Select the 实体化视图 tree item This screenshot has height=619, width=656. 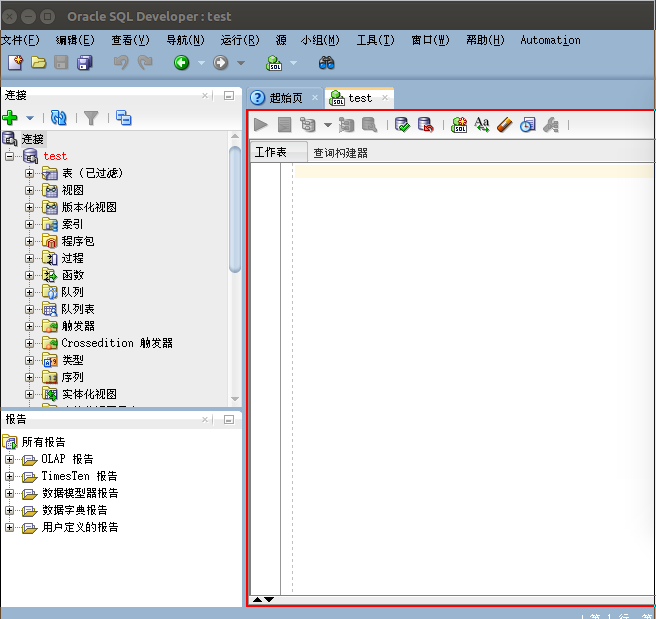pos(89,394)
